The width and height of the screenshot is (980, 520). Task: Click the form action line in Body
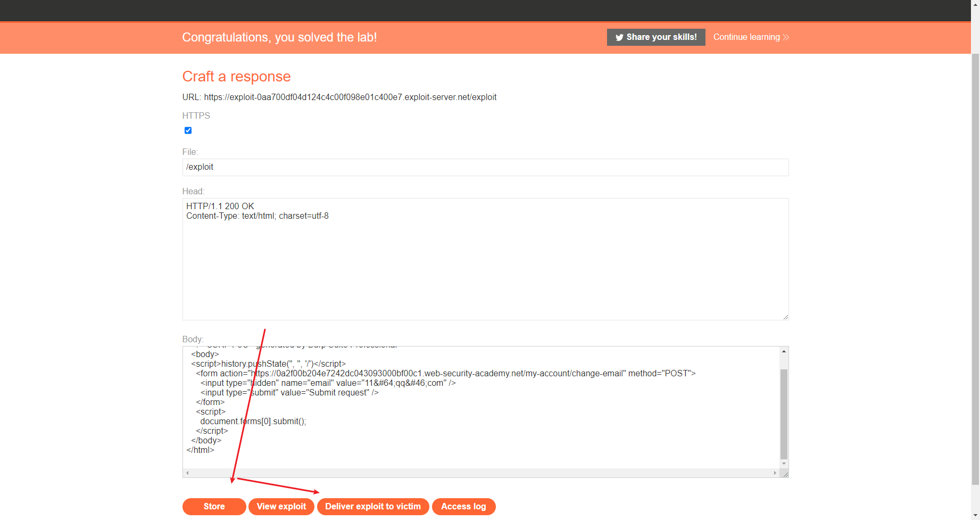[446, 374]
